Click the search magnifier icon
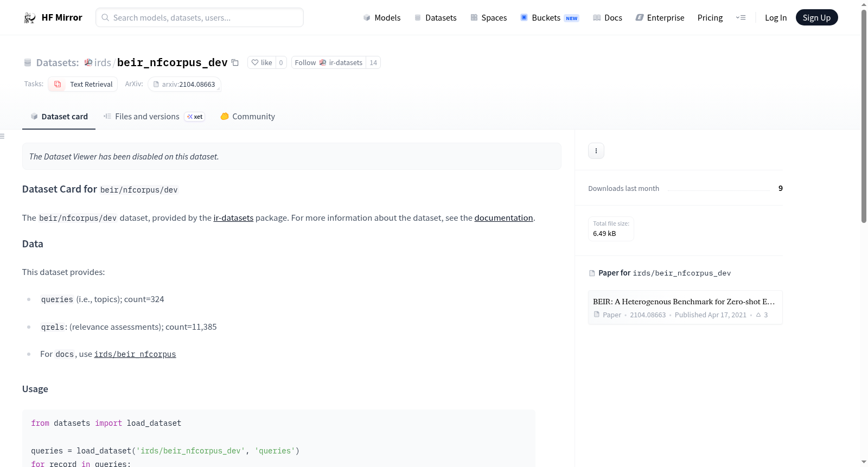This screenshot has width=868, height=467. [x=105, y=17]
